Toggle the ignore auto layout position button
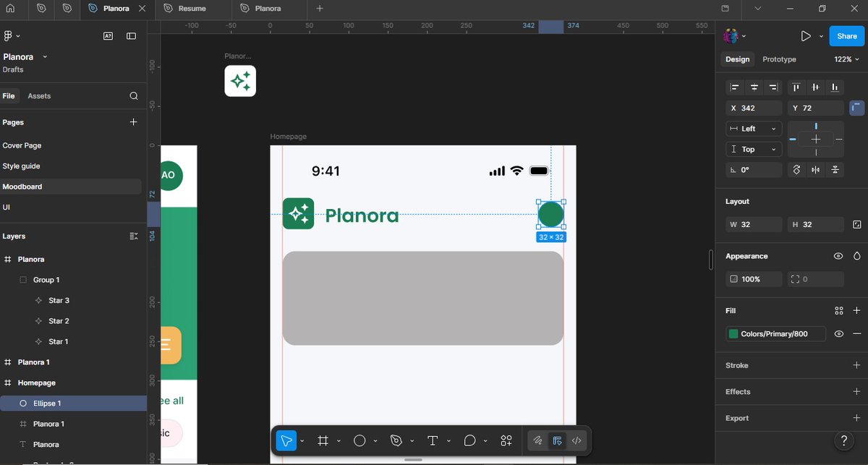The height and width of the screenshot is (465, 868). 856,108
